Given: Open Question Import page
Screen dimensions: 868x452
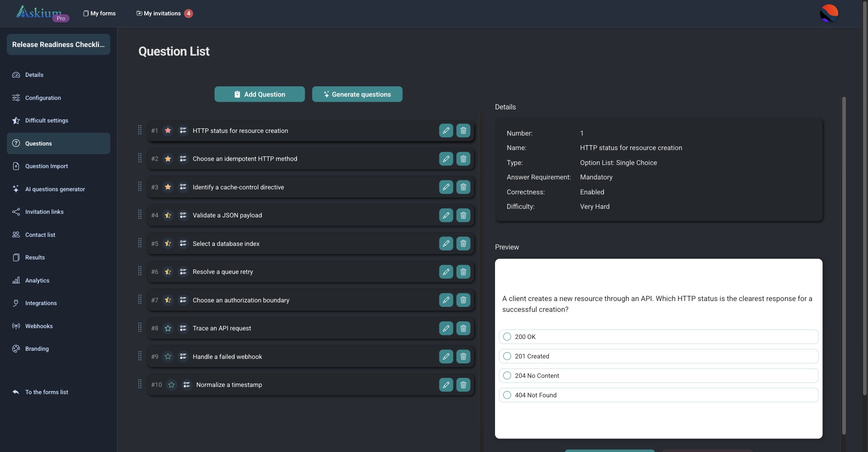Looking at the screenshot, I should (x=58, y=166).
